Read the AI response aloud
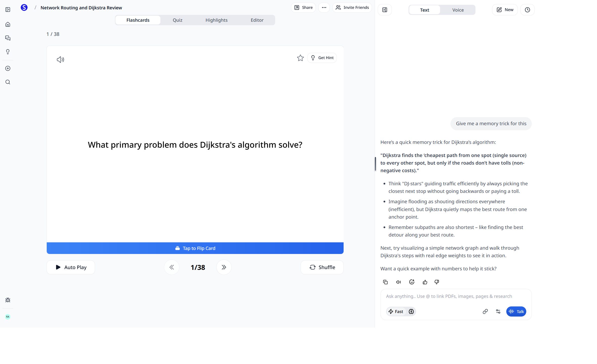This screenshot has height=364, width=597. [398, 282]
